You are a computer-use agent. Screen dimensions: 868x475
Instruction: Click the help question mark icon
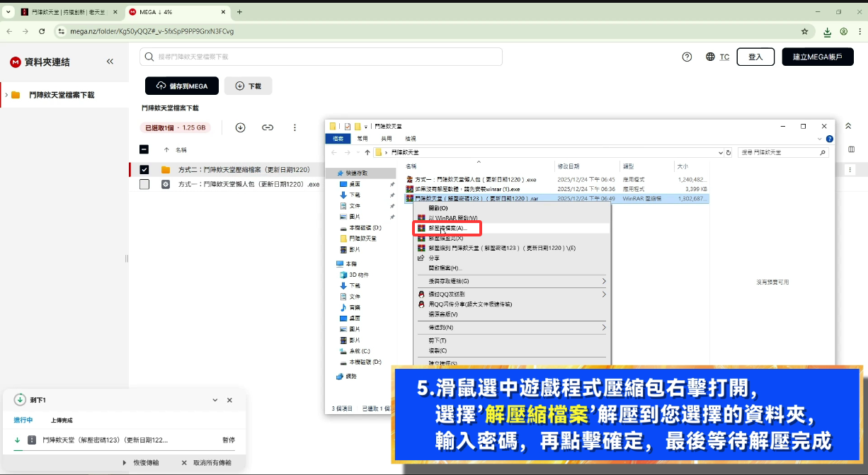[687, 57]
